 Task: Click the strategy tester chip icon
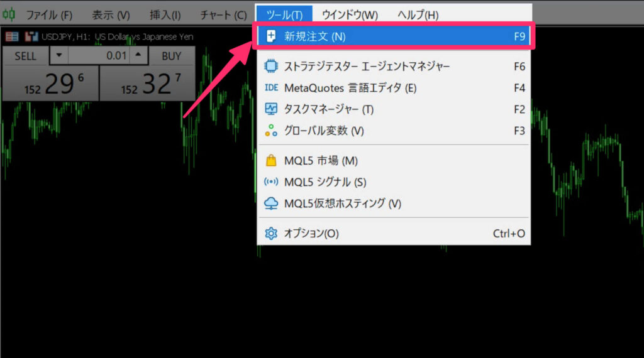271,66
